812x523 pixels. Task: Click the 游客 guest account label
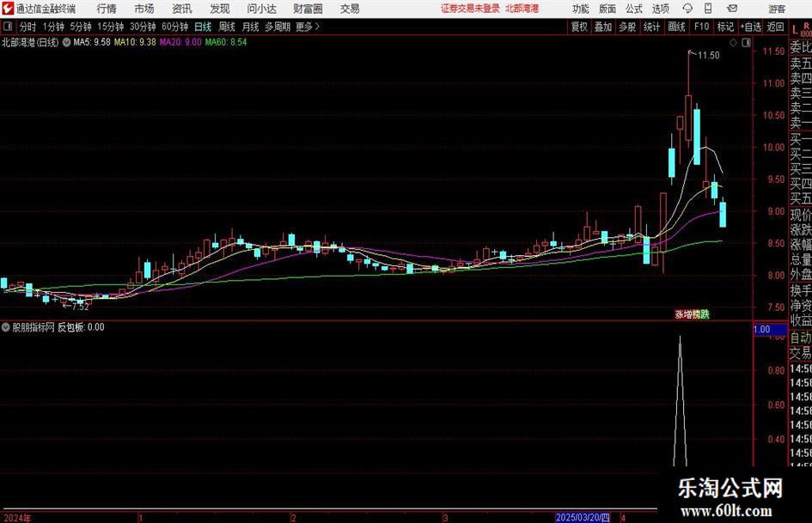click(777, 9)
